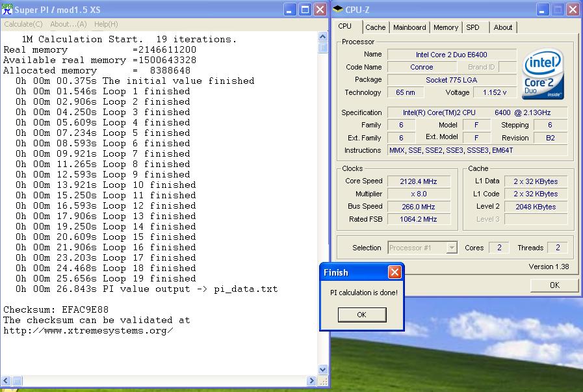The image size is (583, 392).
Task: Click the 'Loop 1 finished' line
Action: (103, 91)
